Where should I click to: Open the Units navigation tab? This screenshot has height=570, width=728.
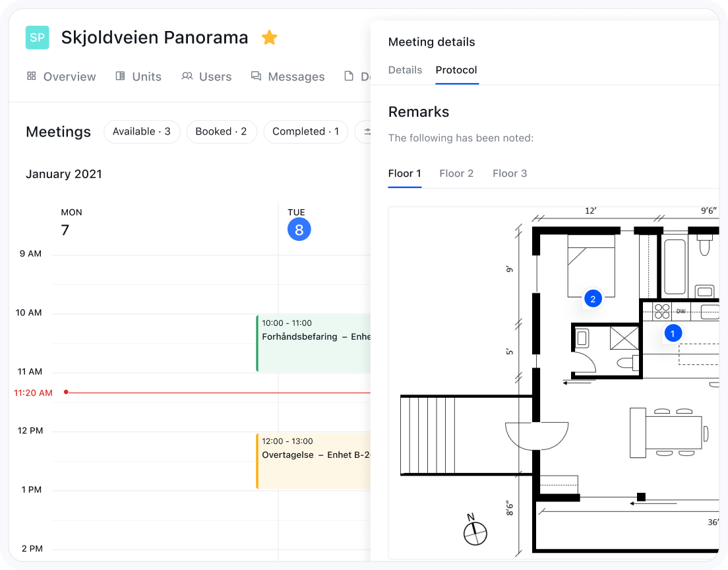tap(138, 77)
